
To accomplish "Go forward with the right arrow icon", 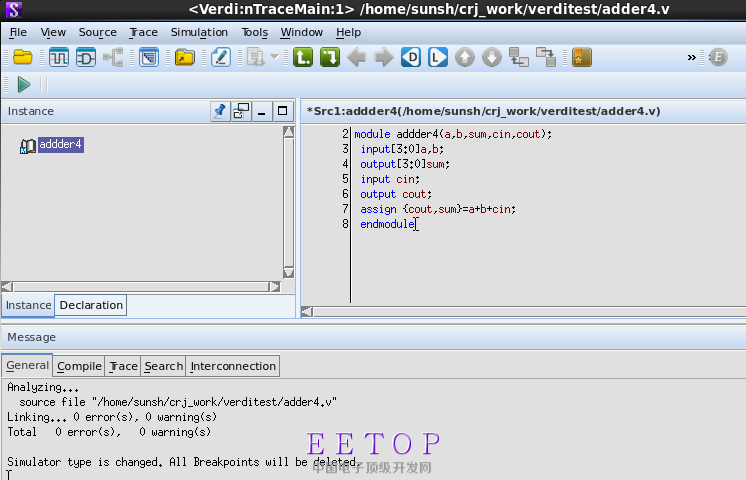I will [x=384, y=58].
